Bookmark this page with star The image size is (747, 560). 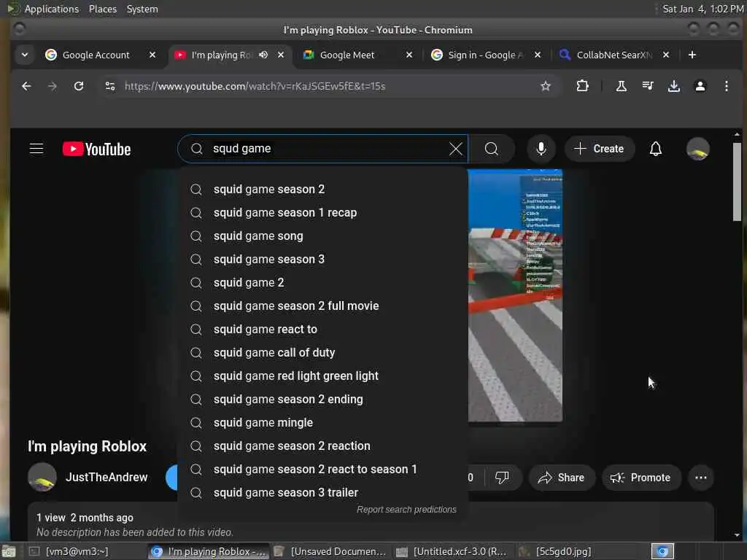tap(546, 86)
